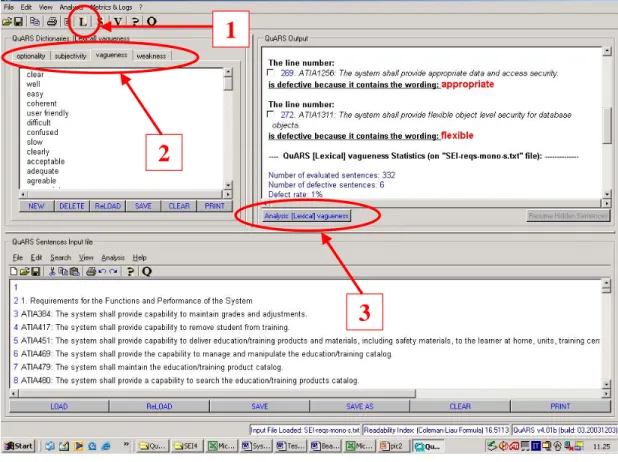This screenshot has height=462, width=618.
Task: Click the open file icon in top toolbar
Action: coord(7,21)
